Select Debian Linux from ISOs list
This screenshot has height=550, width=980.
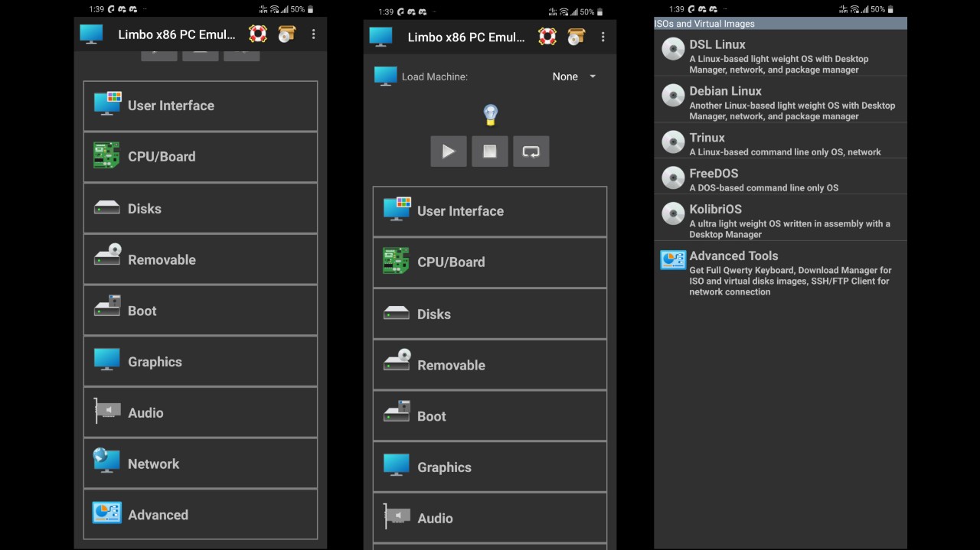[x=780, y=99]
